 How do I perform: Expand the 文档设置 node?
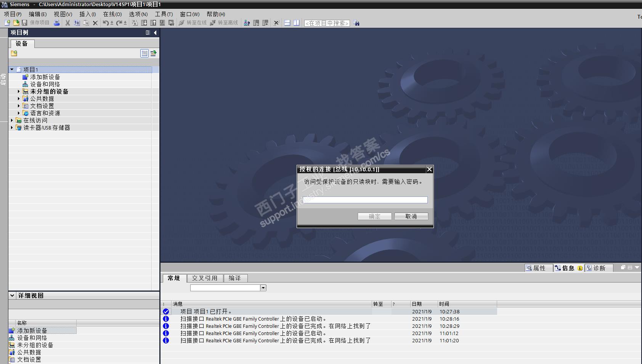19,106
